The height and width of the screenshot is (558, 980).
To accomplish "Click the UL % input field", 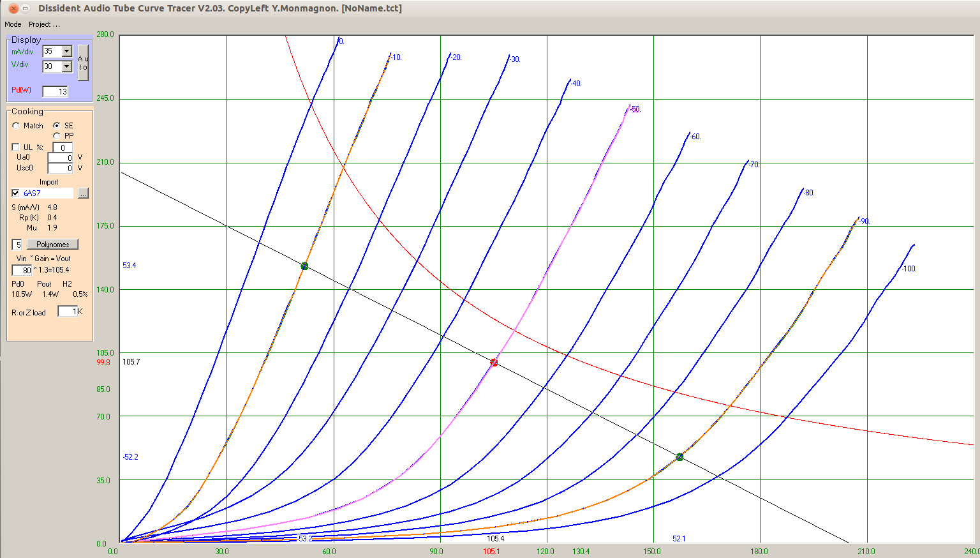I will coord(63,147).
